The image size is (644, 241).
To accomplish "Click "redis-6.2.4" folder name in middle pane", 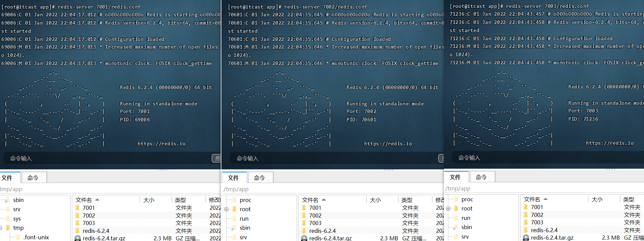I will click(322, 231).
